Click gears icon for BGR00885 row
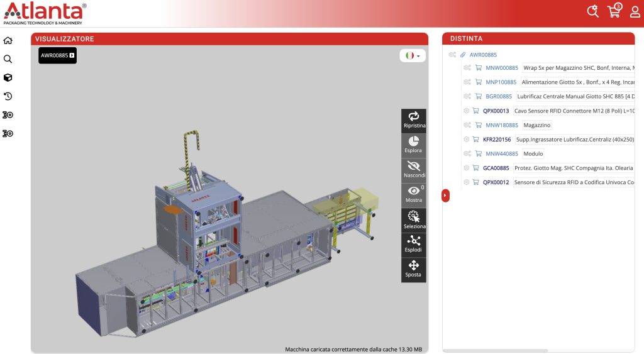 [467, 96]
